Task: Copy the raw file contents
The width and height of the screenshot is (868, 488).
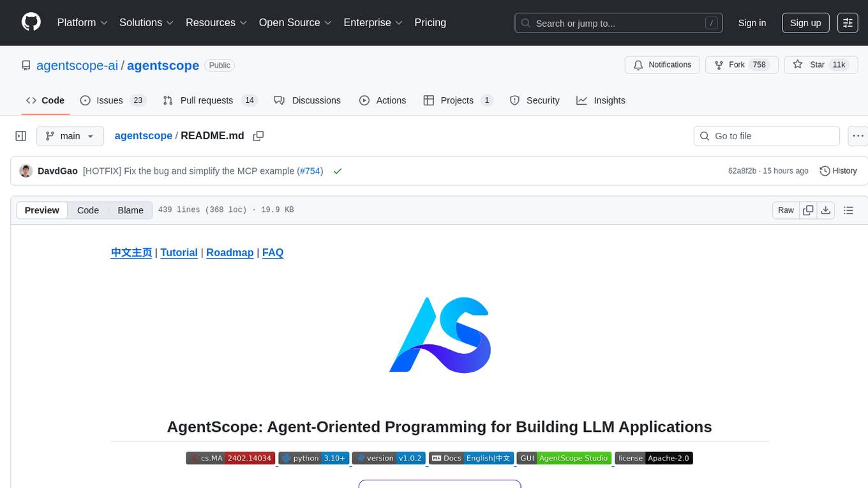Action: (x=808, y=210)
